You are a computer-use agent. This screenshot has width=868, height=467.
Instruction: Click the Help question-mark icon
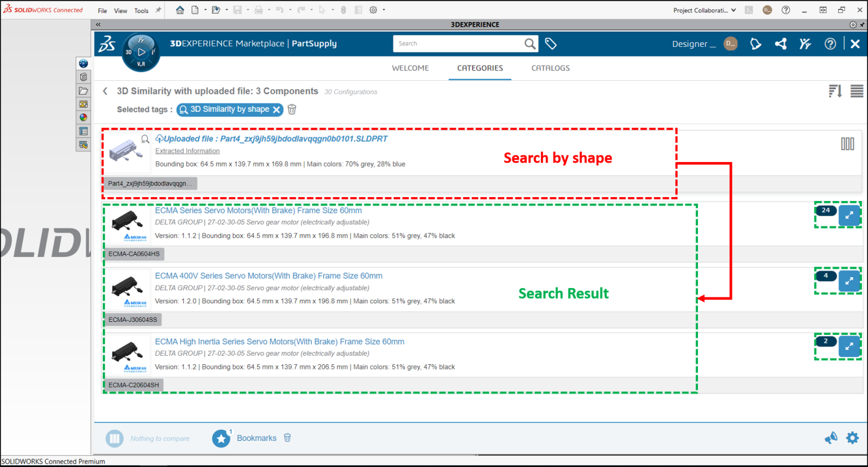click(x=830, y=43)
